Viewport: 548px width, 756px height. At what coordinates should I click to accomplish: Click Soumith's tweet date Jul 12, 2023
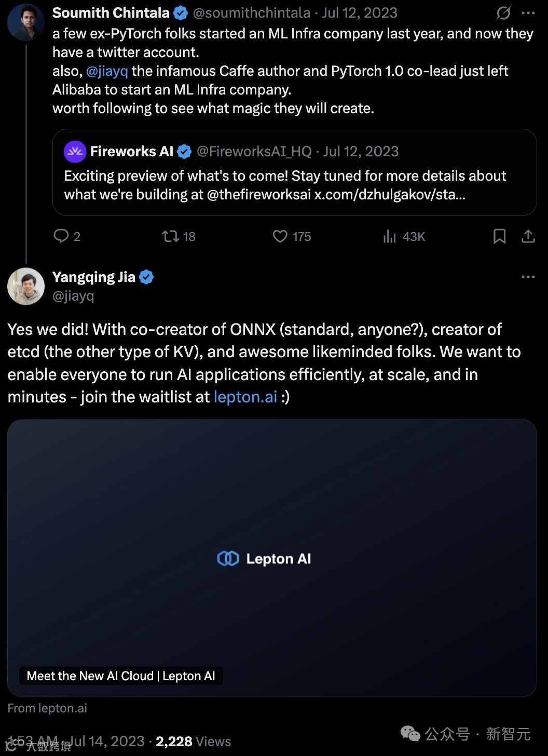click(360, 13)
